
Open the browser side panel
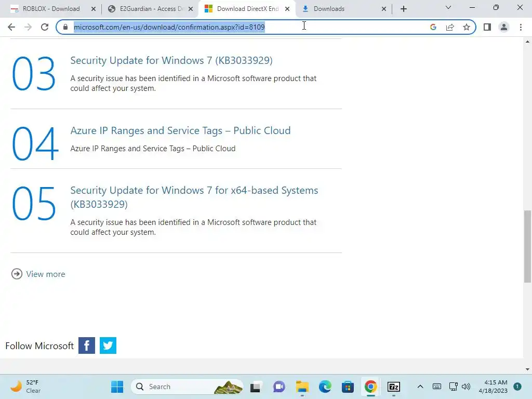487,27
